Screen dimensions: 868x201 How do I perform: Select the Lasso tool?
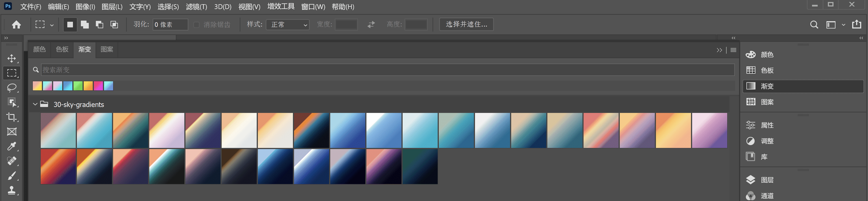[12, 88]
